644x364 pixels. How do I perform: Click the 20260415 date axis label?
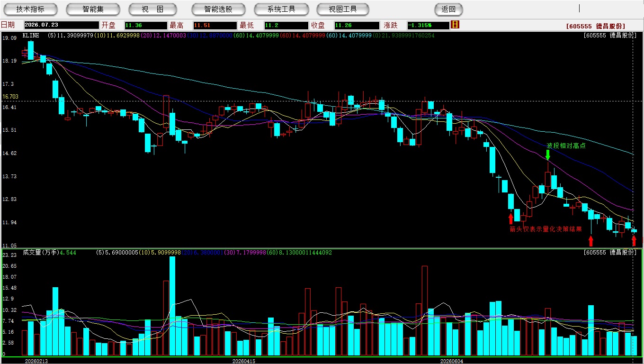[x=244, y=361]
